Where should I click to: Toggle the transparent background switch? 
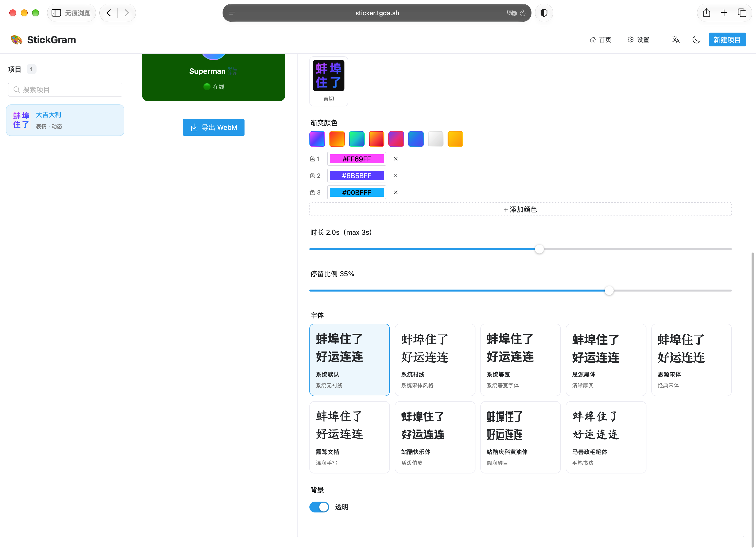[319, 507]
